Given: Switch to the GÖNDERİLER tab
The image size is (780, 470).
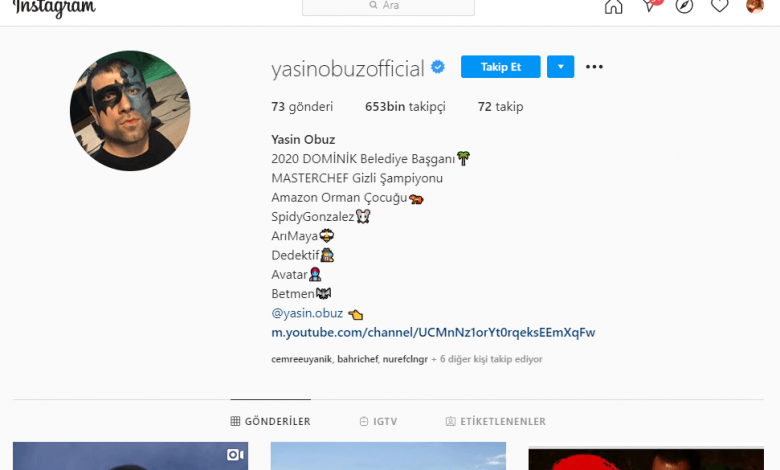Looking at the screenshot, I should click(271, 421).
